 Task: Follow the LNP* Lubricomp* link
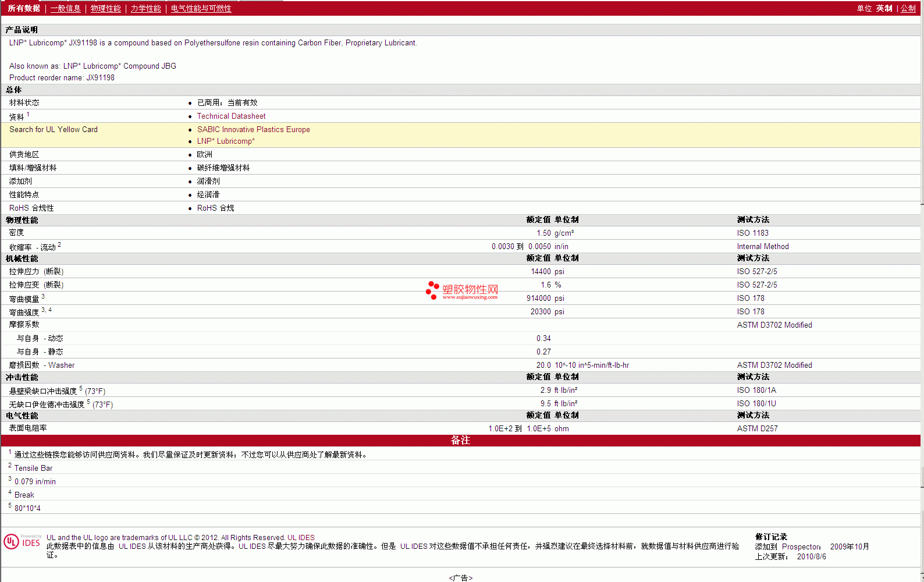pyautogui.click(x=226, y=141)
